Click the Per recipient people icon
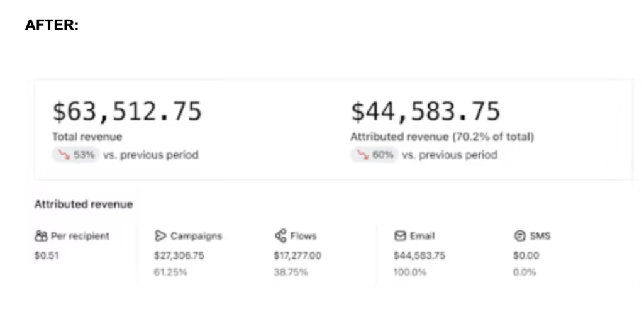 pyautogui.click(x=41, y=236)
